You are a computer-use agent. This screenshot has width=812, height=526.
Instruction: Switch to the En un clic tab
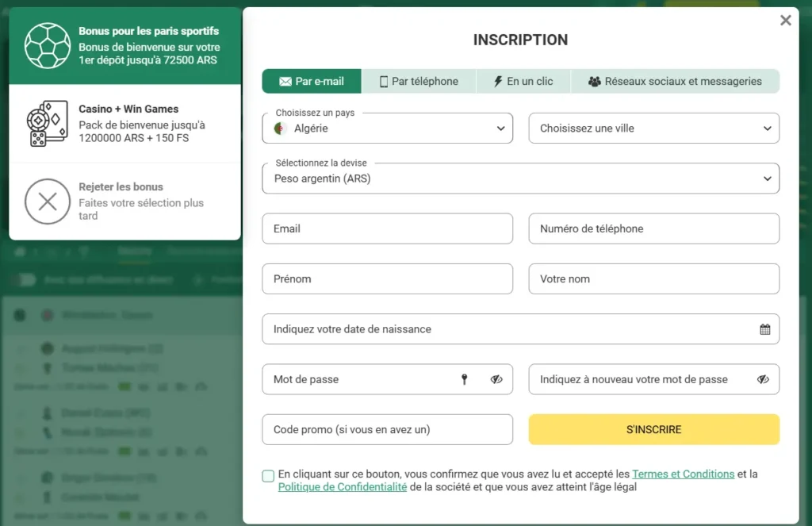point(523,82)
